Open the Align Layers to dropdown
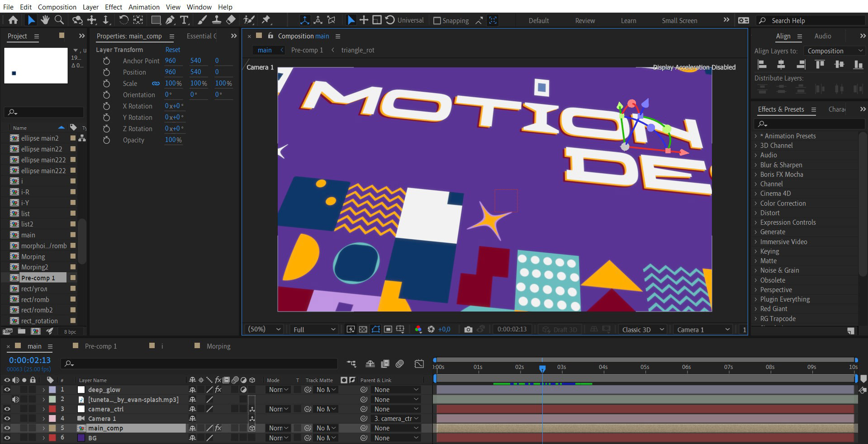This screenshot has height=444, width=868. pos(834,51)
